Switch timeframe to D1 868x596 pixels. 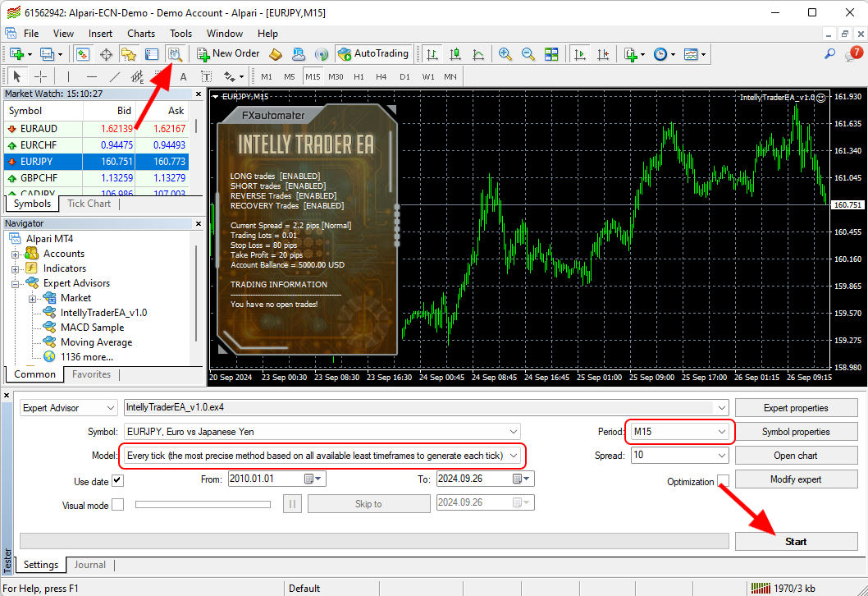(x=404, y=76)
